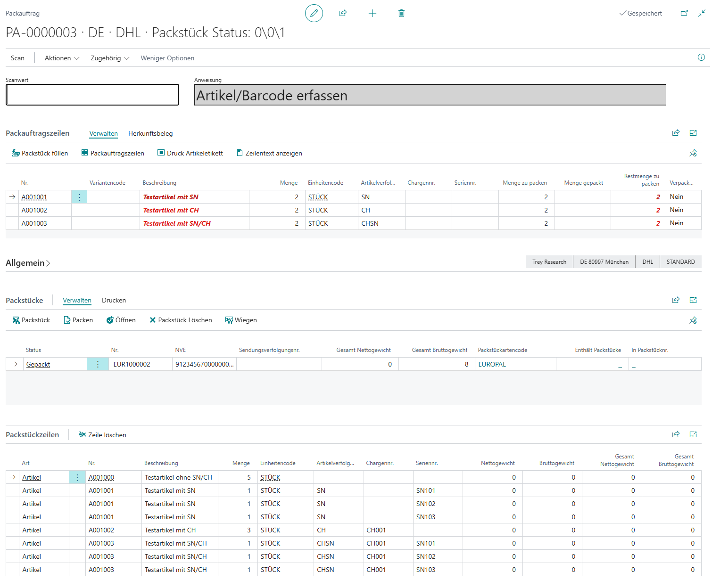This screenshot has height=588, width=712.
Task: Click the pencil edit icon at top
Action: point(314,13)
